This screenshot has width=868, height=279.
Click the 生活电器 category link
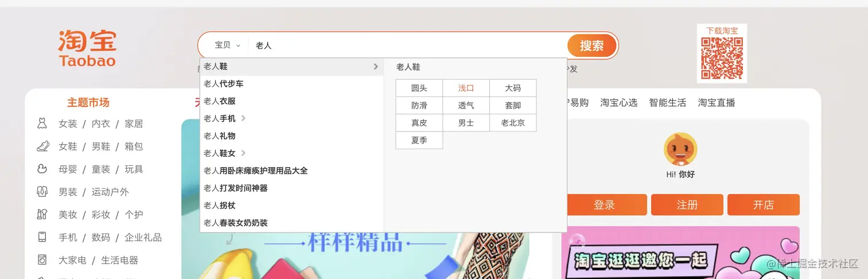120,260
